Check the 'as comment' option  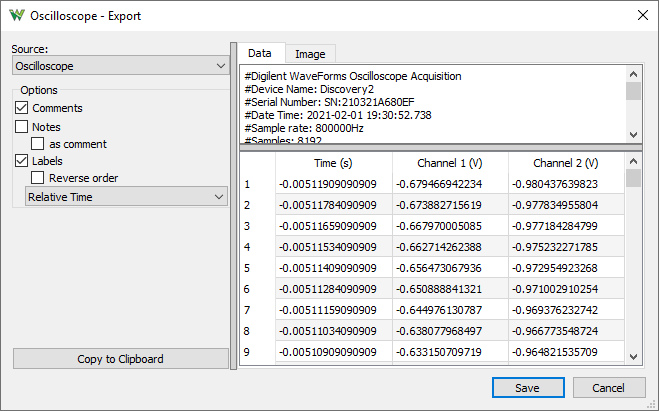38,144
